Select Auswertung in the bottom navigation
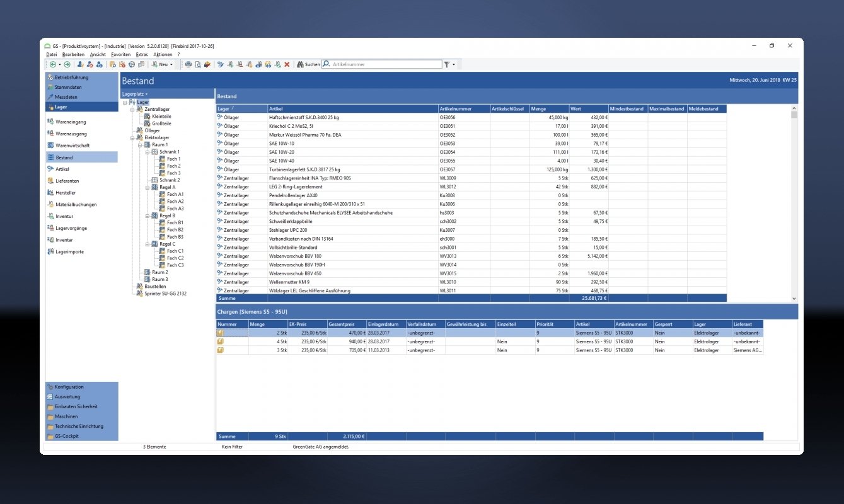This screenshot has height=504, width=844. pos(81,397)
